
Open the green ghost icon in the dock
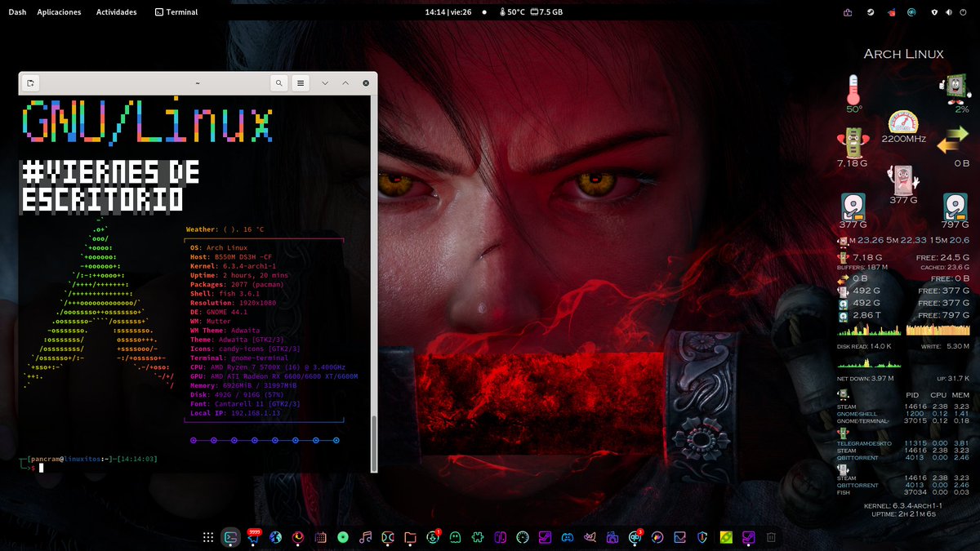455,537
